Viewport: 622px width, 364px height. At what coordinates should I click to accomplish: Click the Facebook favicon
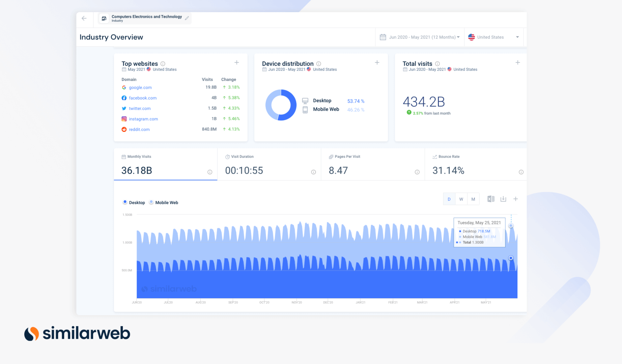pyautogui.click(x=124, y=98)
